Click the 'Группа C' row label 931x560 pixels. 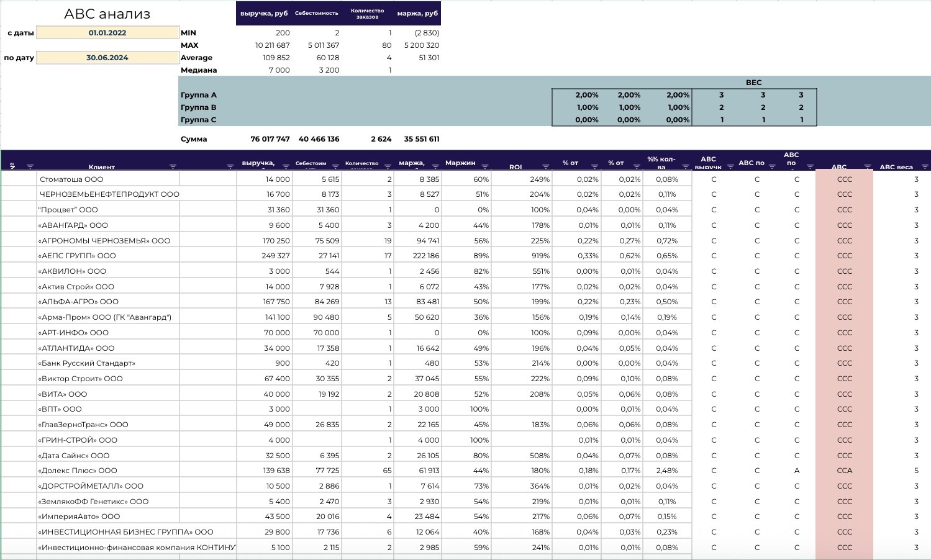coord(199,120)
